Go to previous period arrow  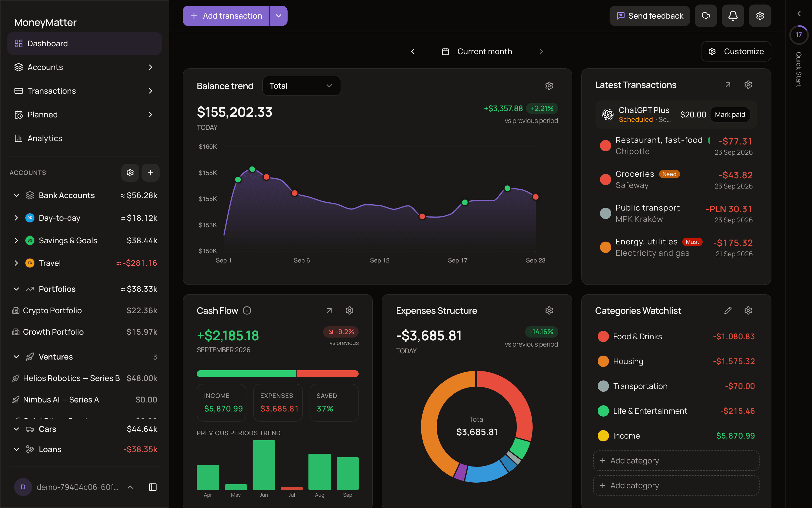413,51
